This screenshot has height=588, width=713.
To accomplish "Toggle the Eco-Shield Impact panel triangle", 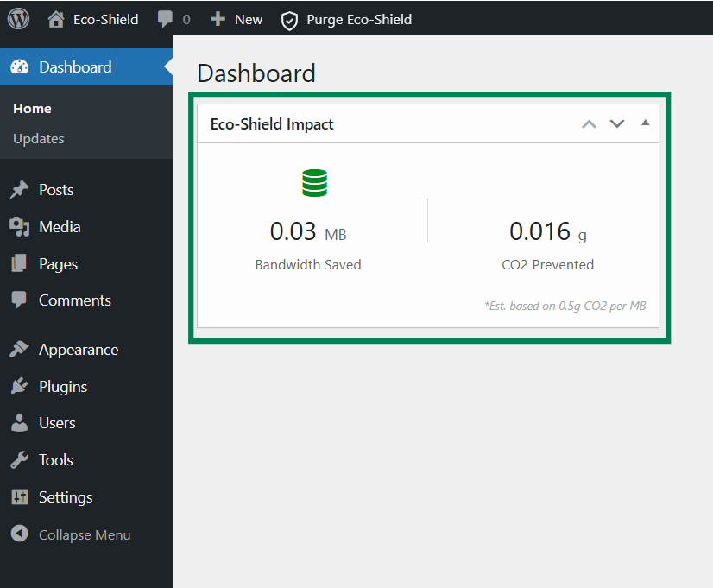I will pyautogui.click(x=645, y=123).
